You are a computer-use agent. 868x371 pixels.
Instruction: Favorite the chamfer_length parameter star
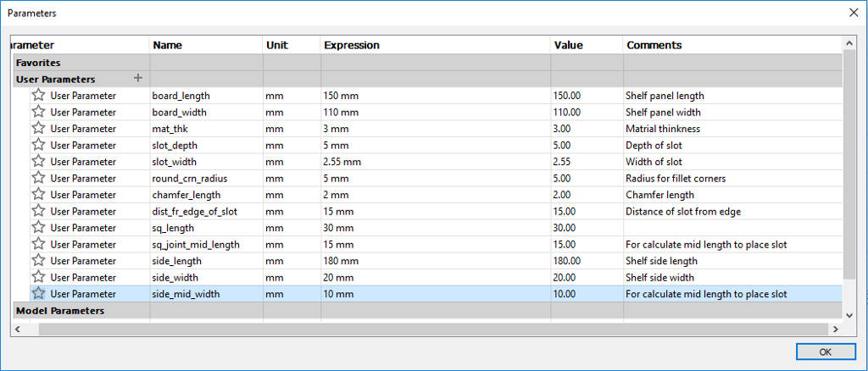tap(37, 195)
